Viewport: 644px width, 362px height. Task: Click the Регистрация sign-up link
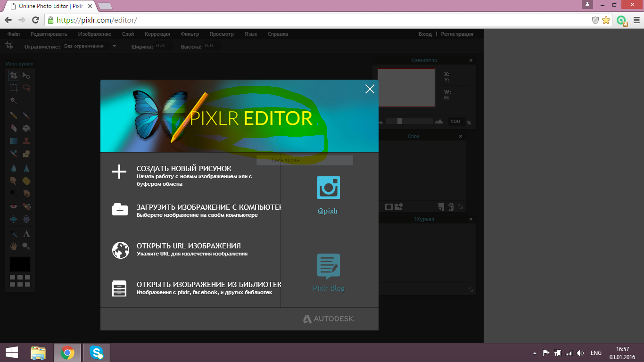pyautogui.click(x=457, y=34)
